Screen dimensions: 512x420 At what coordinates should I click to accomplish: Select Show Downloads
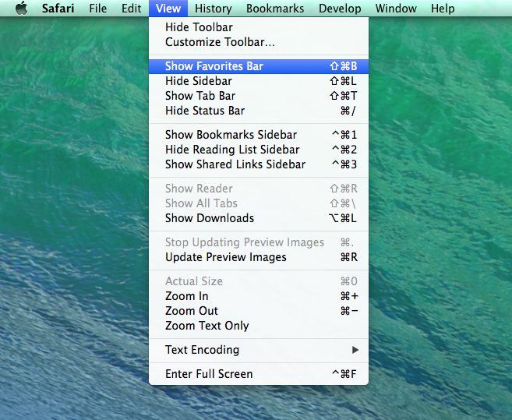click(258, 218)
